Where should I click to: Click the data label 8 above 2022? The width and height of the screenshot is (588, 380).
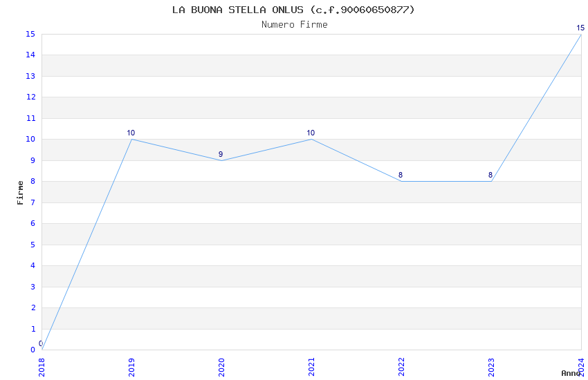coord(401,175)
